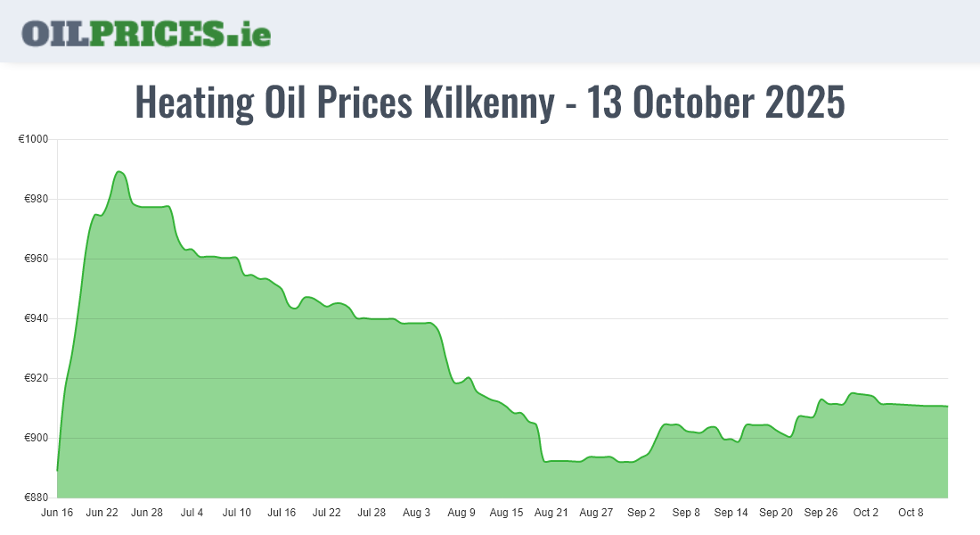Click the Jul 22 date label
The width and height of the screenshot is (980, 535).
point(327,513)
